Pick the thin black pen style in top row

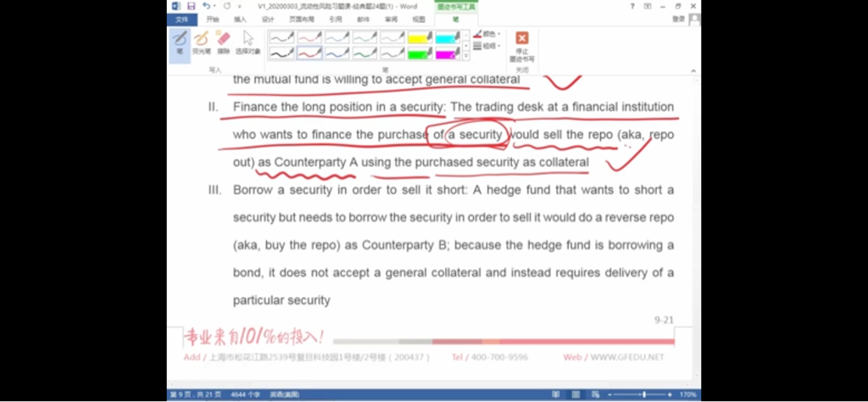coord(281,37)
